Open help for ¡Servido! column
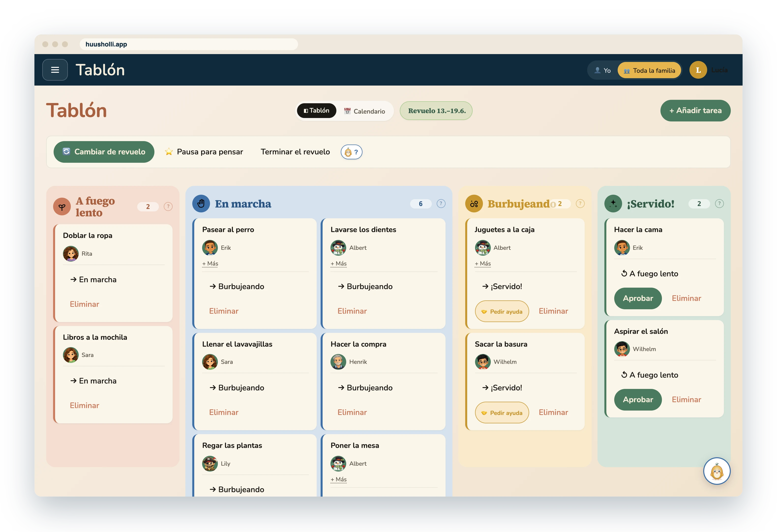 point(719,204)
